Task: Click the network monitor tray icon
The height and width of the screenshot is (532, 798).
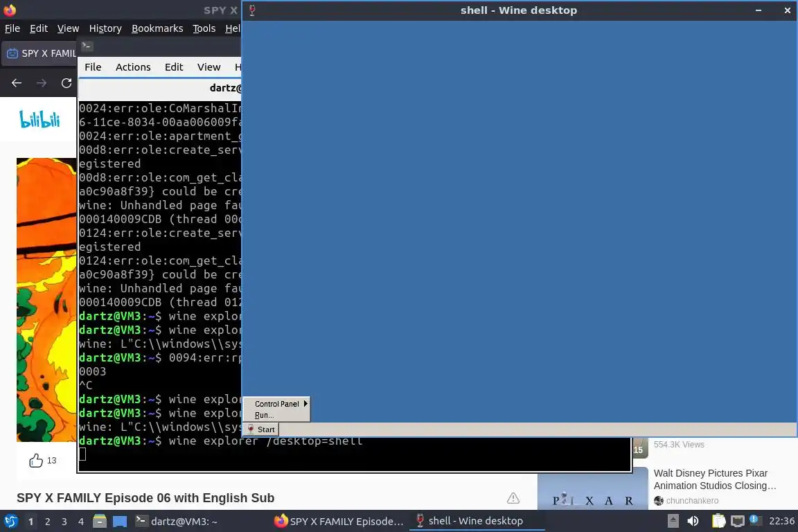Action: pyautogui.click(x=738, y=521)
